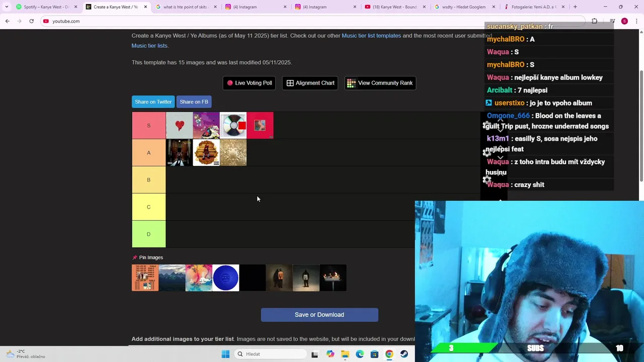Open settings gear for the A tier row
This screenshot has width=644, height=362.
click(x=487, y=153)
